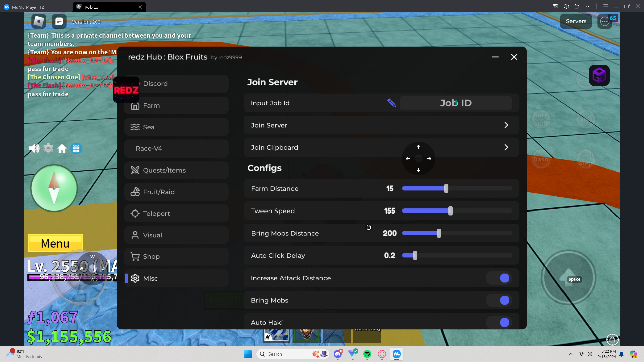The image size is (644, 362).
Task: Click the Join Server row chevron arrow
Action: tap(506, 125)
